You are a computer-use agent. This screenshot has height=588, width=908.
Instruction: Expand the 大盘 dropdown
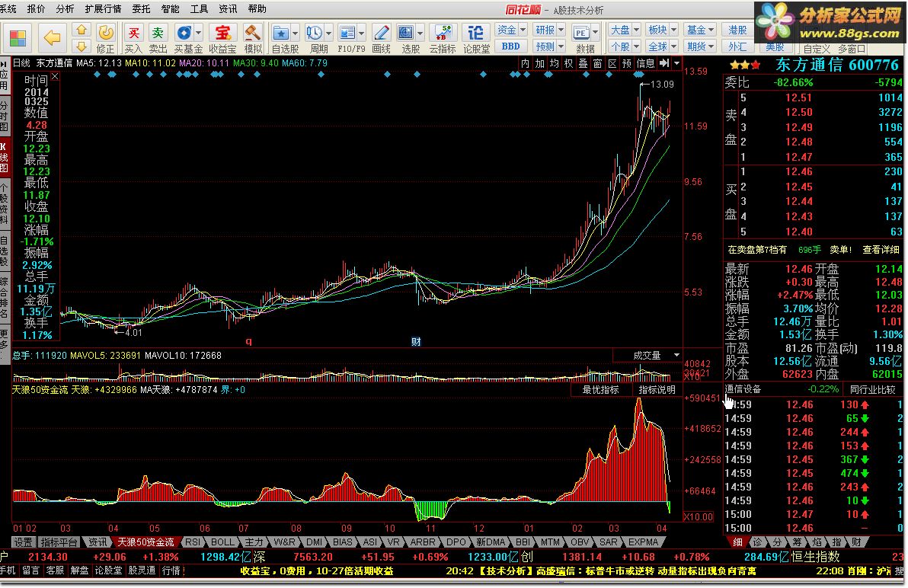[636, 30]
